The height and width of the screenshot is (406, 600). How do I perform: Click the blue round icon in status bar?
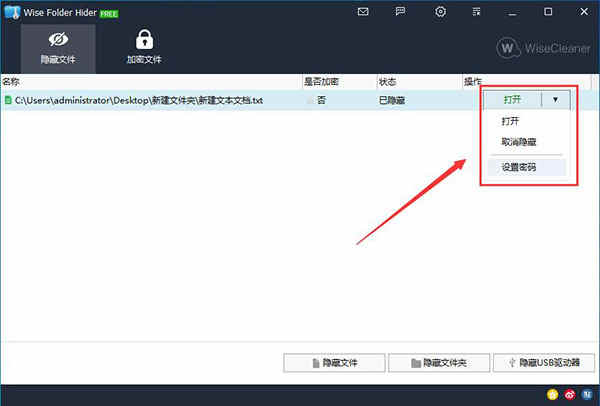pyautogui.click(x=587, y=394)
